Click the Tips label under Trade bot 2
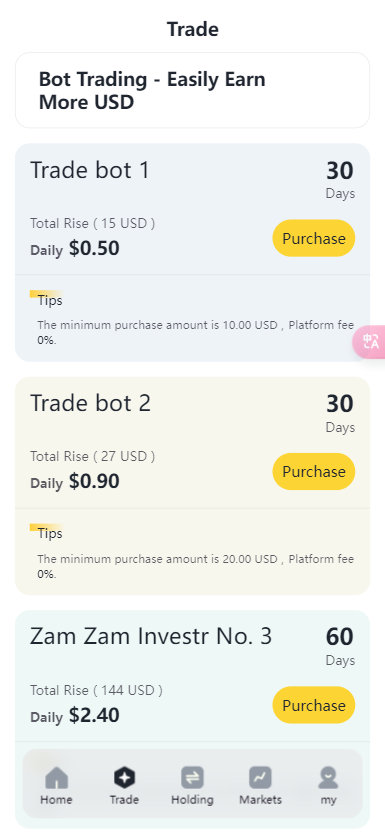 click(50, 534)
